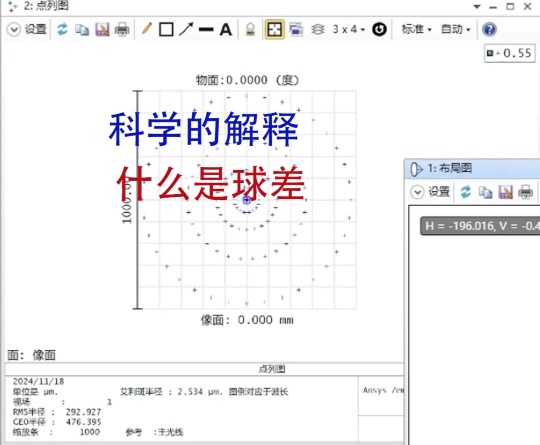
Task: Click the 艾利斑半径 2.534 text
Action: [x=172, y=392]
